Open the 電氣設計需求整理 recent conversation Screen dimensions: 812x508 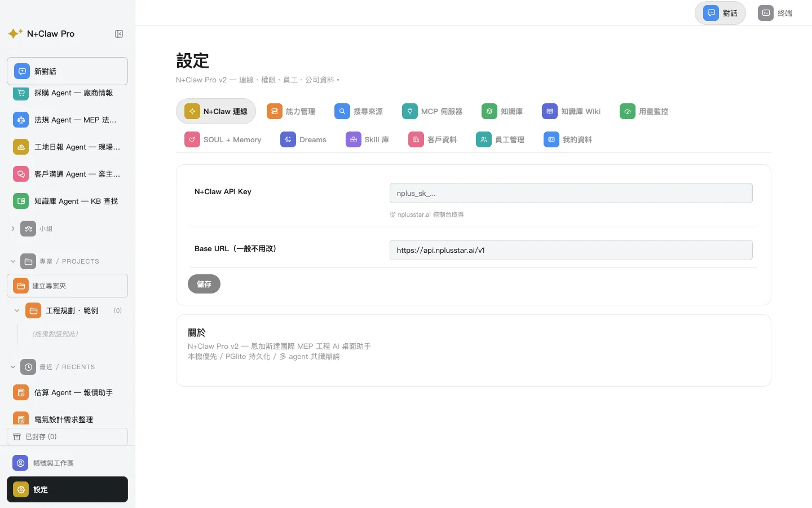(x=67, y=419)
